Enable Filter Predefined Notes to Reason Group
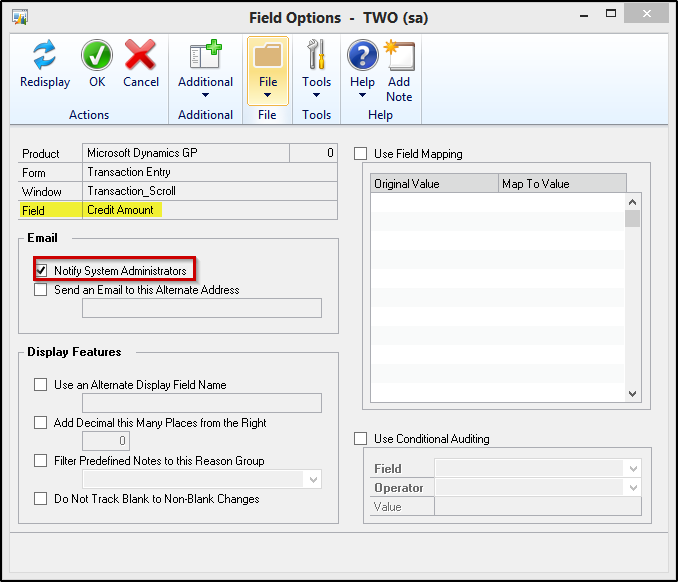 click(x=41, y=461)
